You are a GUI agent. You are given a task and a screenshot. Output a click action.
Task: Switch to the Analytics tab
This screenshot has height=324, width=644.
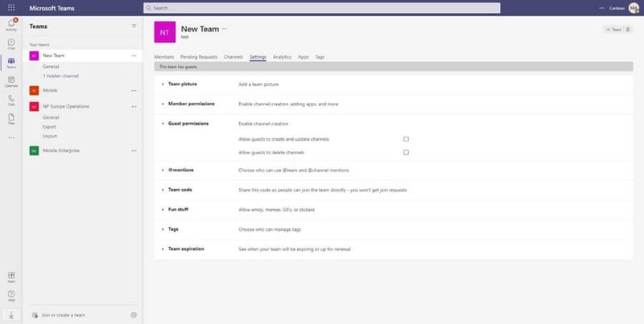pyautogui.click(x=283, y=57)
